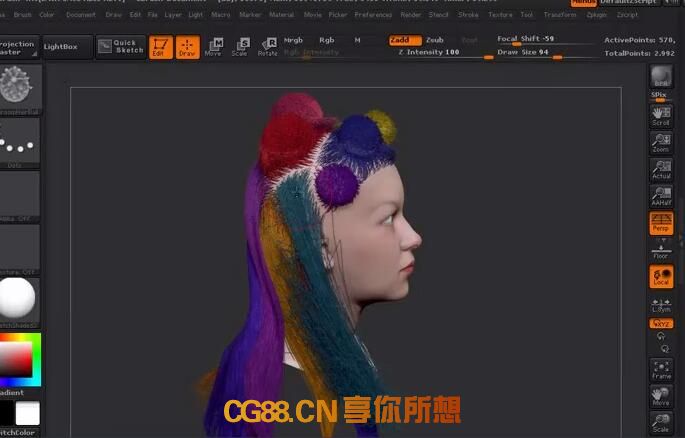685x438 pixels.
Task: Adjust the SPix slider
Action: 661,97
